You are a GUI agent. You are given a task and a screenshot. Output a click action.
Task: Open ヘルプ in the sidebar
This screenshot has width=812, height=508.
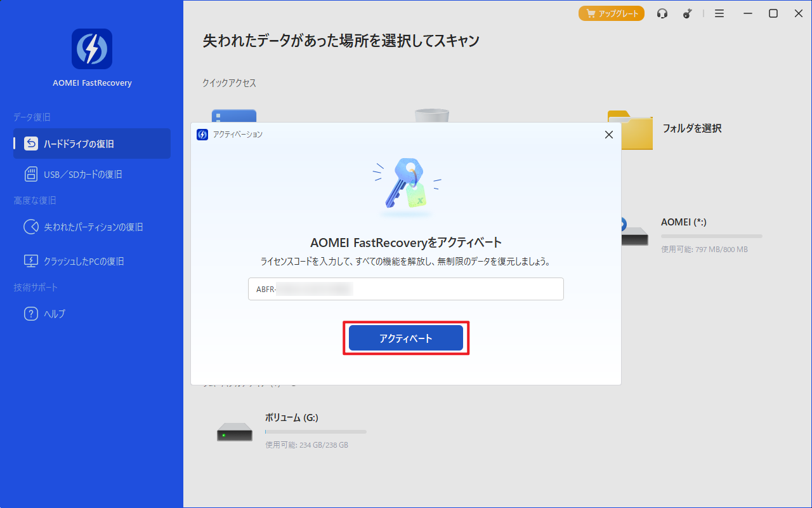click(55, 314)
